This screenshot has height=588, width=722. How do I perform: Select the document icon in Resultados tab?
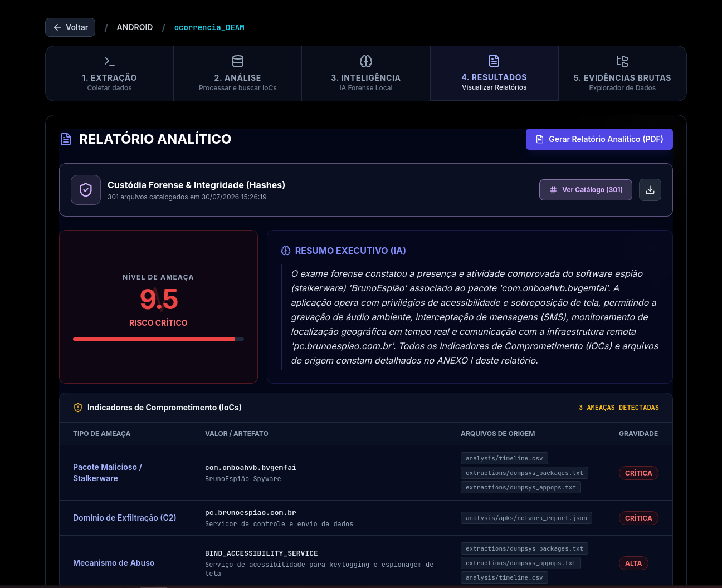[x=494, y=61]
